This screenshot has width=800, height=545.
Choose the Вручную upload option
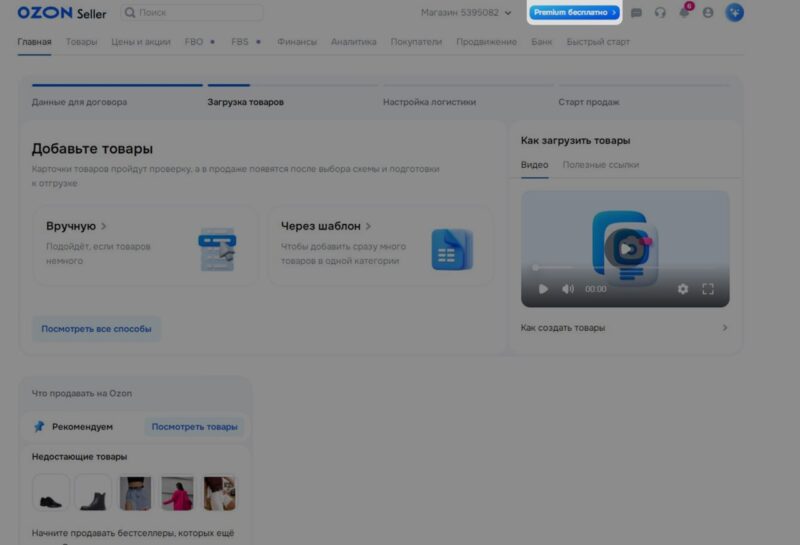146,245
